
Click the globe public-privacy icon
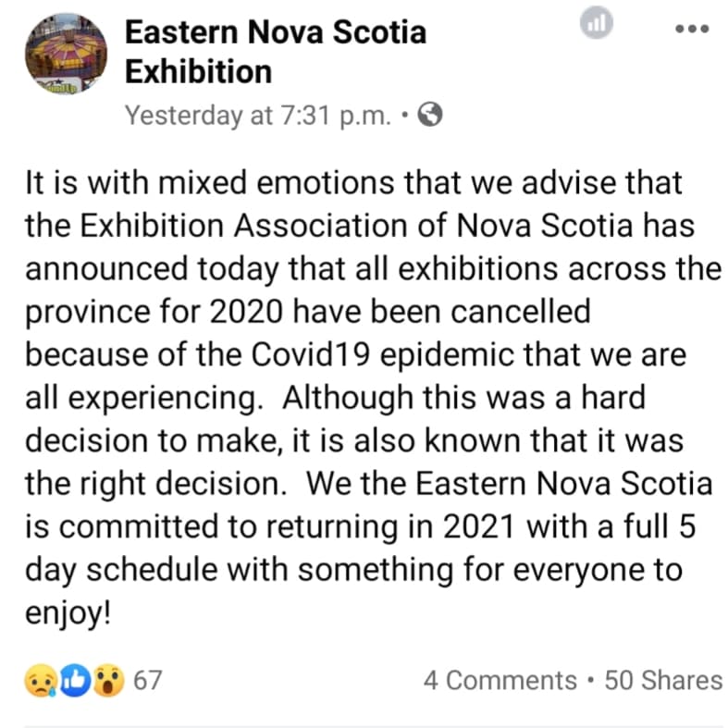(x=430, y=115)
